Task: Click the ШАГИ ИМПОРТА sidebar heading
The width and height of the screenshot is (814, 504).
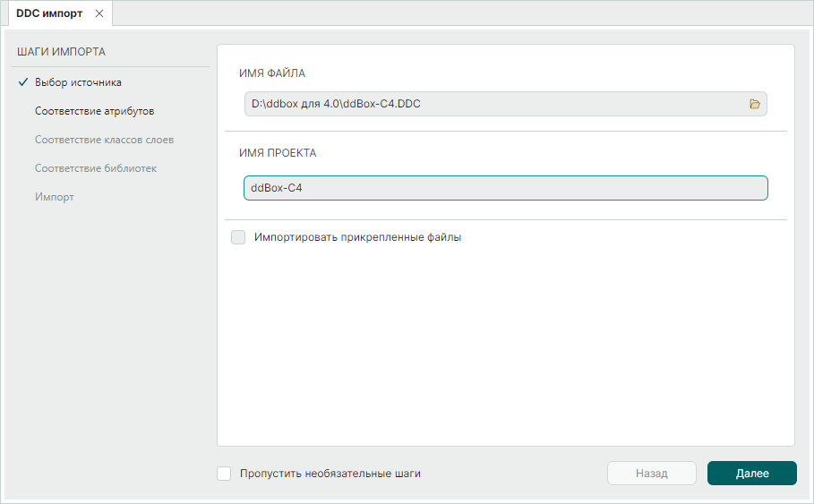Action: 61,52
